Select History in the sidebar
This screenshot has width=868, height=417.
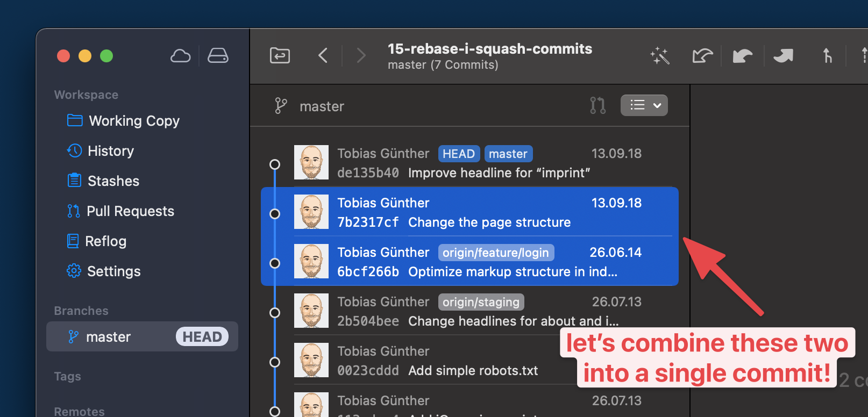pyautogui.click(x=110, y=151)
